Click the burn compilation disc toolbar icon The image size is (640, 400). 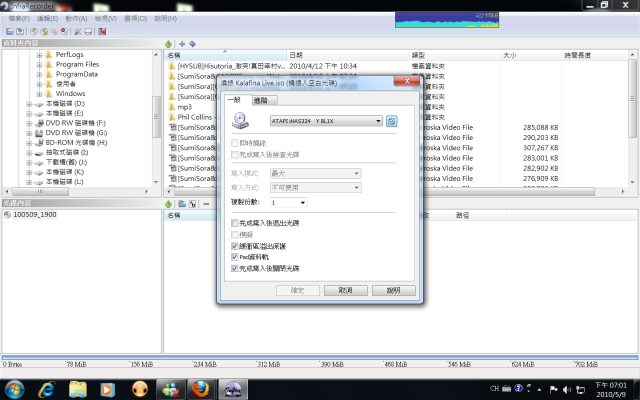[x=34, y=31]
